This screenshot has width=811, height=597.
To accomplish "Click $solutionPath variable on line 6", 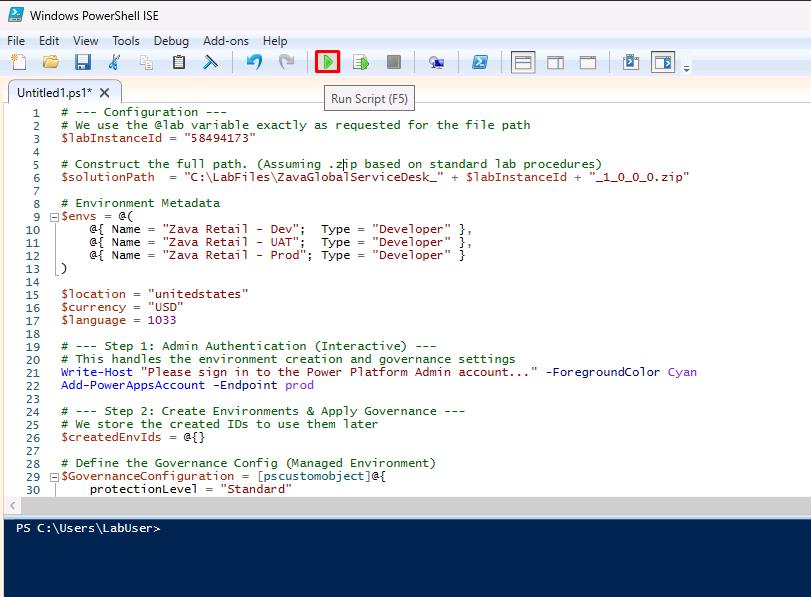I will (x=108, y=177).
